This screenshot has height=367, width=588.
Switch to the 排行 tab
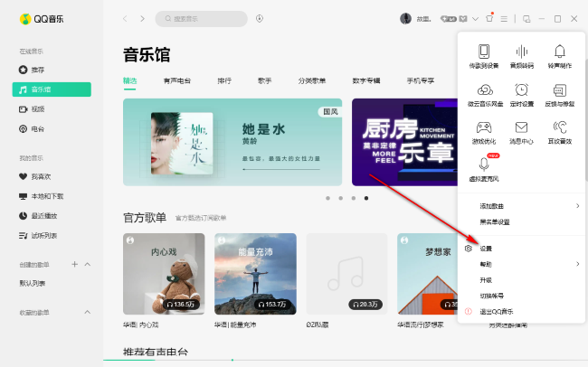coord(224,80)
